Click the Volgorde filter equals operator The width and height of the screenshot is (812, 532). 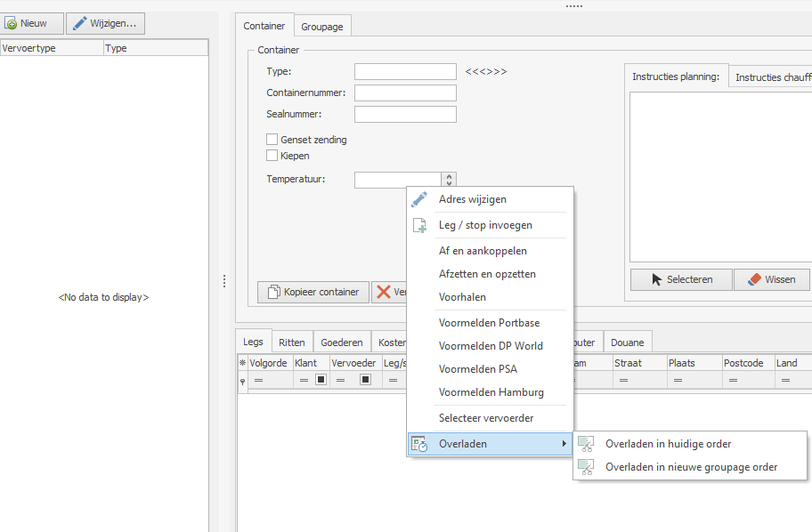[x=258, y=381]
